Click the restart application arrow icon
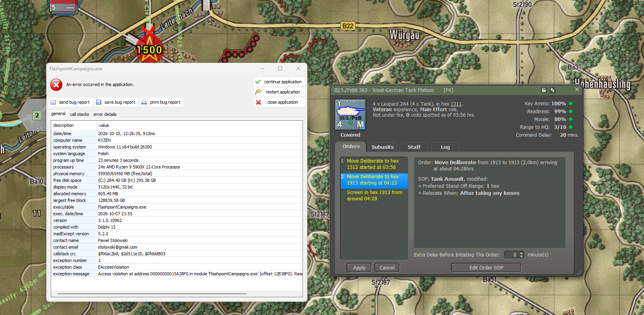 click(x=258, y=92)
